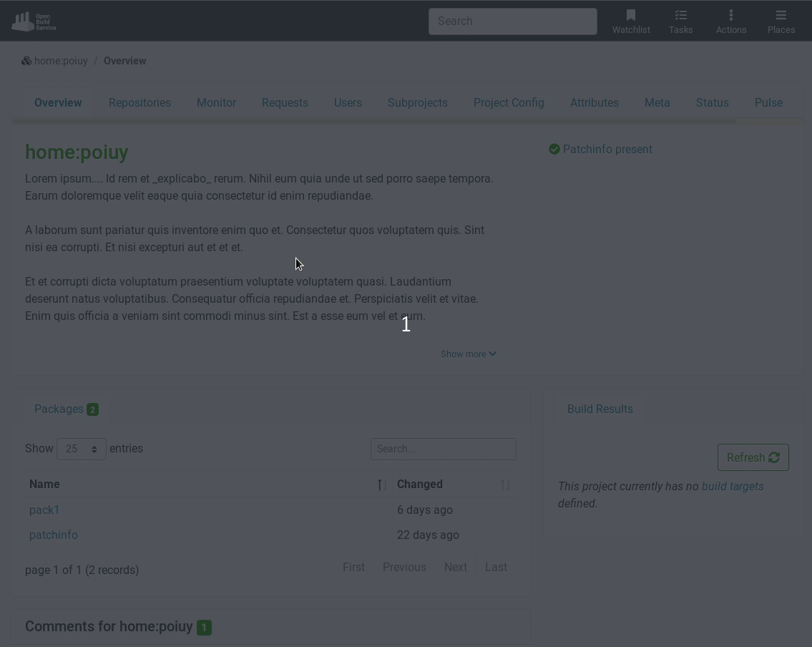Follow the build targets link
This screenshot has height=647, width=812.
732,486
